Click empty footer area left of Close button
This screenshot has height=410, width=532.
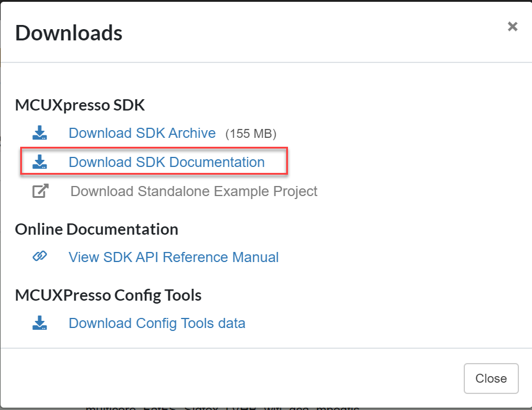click(x=237, y=378)
